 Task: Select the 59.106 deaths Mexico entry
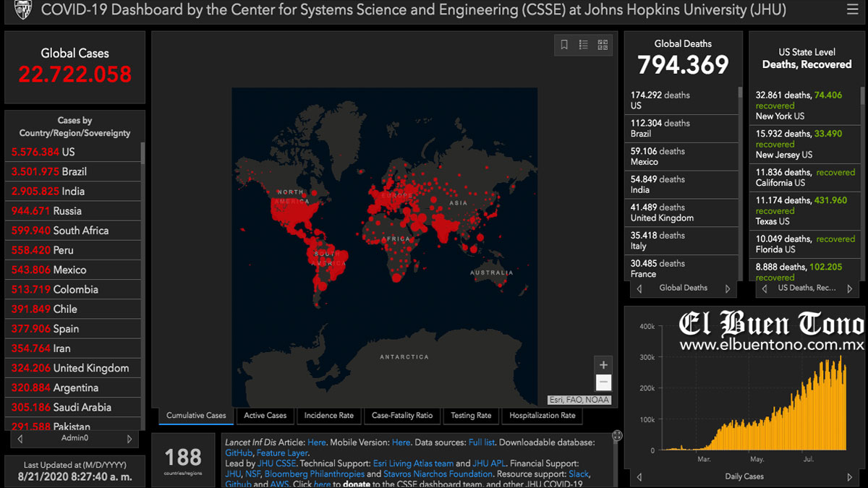coord(681,157)
